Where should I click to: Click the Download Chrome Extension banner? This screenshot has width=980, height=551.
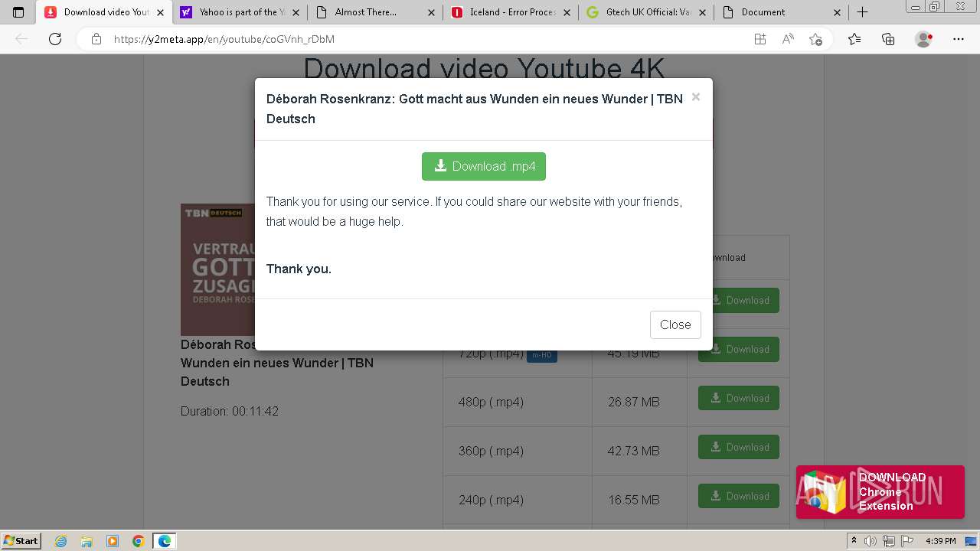click(880, 492)
